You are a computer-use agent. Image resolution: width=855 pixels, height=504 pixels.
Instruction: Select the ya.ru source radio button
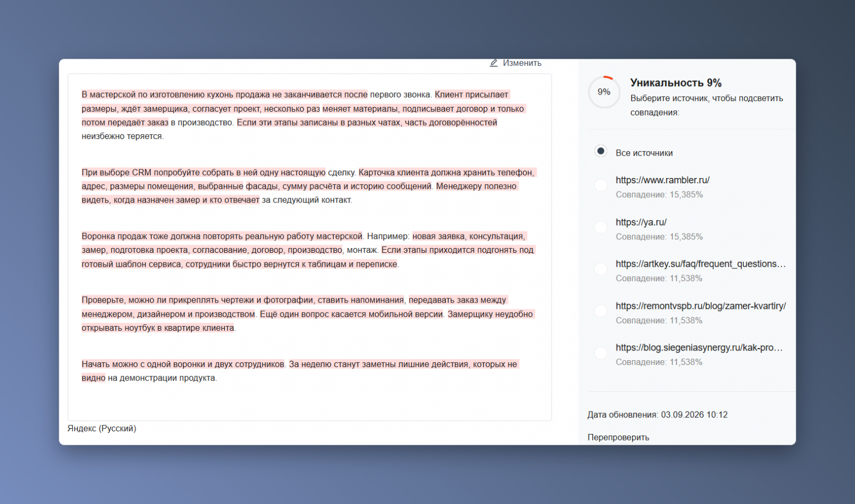(601, 227)
